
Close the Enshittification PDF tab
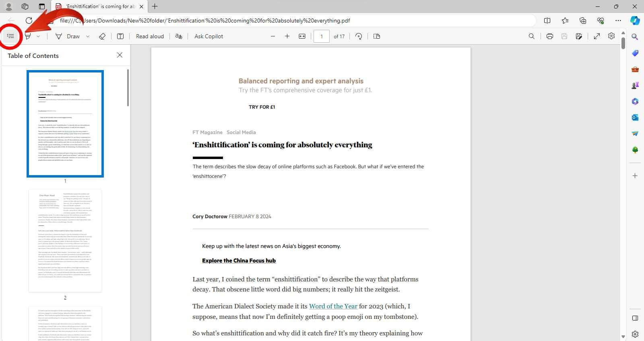point(141,6)
